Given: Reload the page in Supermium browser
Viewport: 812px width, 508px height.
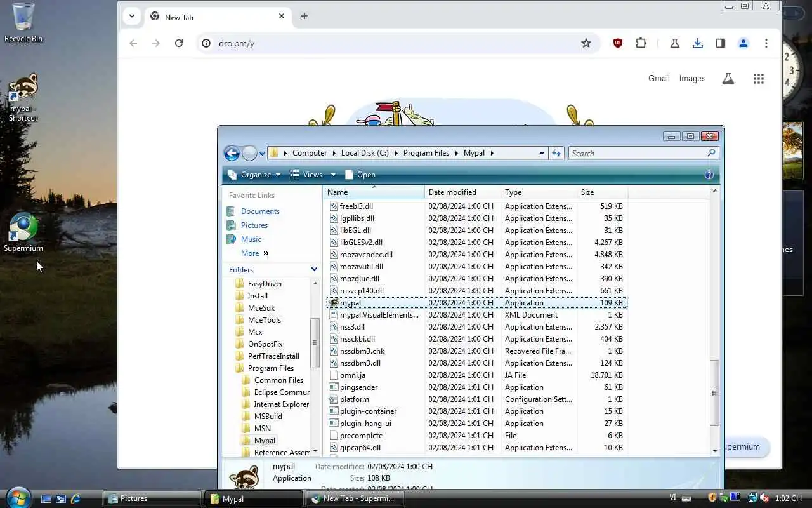Looking at the screenshot, I should [x=179, y=43].
